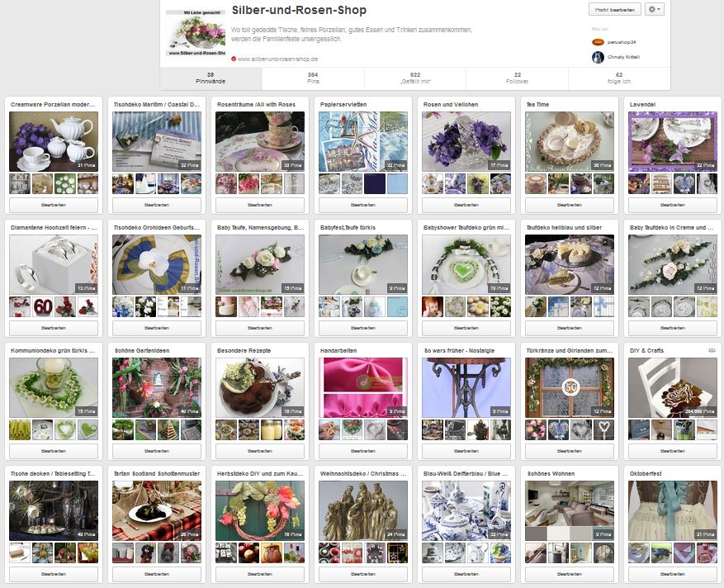Open the Oktoberfest board title
The height and width of the screenshot is (588, 724).
[x=646, y=473]
